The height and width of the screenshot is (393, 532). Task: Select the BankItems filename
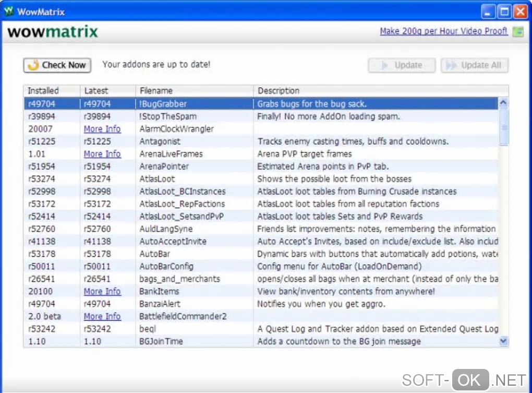click(159, 292)
